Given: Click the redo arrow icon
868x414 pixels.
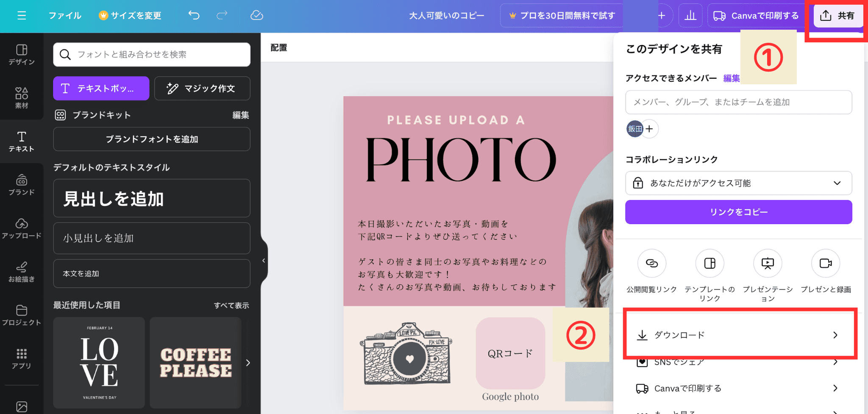Looking at the screenshot, I should pos(222,16).
